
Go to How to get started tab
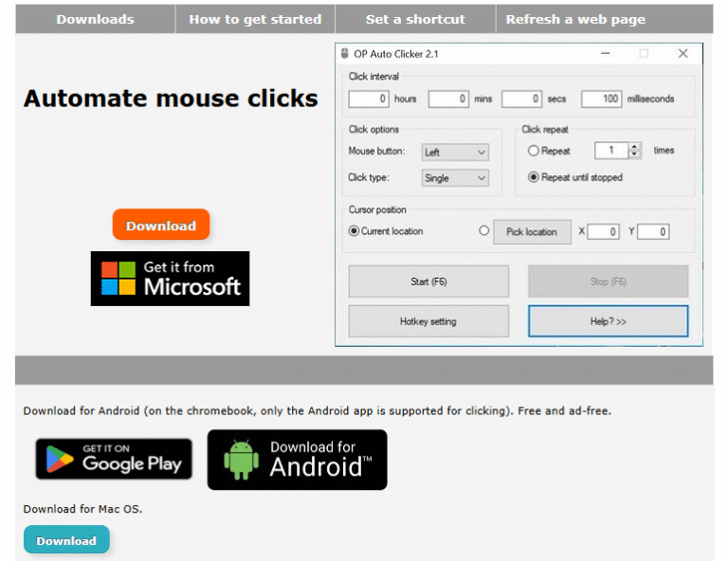pos(255,19)
